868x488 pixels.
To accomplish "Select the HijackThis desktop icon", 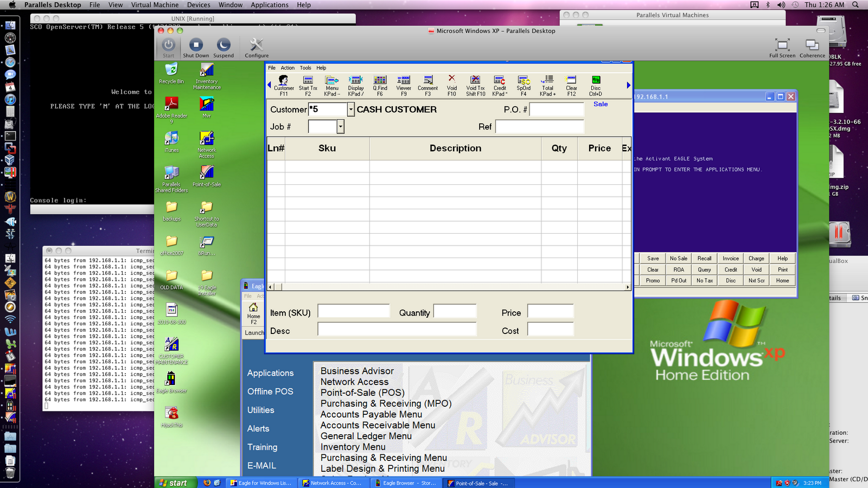I will pos(171,417).
